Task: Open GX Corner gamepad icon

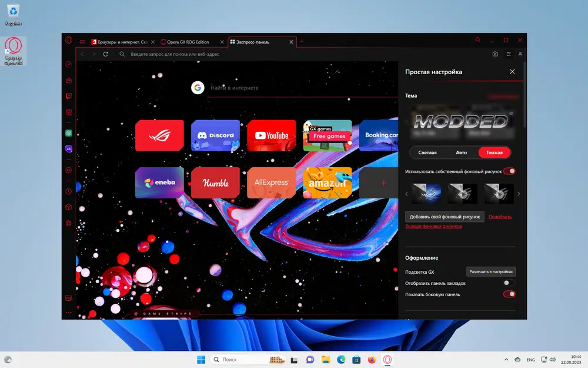Action: (82, 42)
